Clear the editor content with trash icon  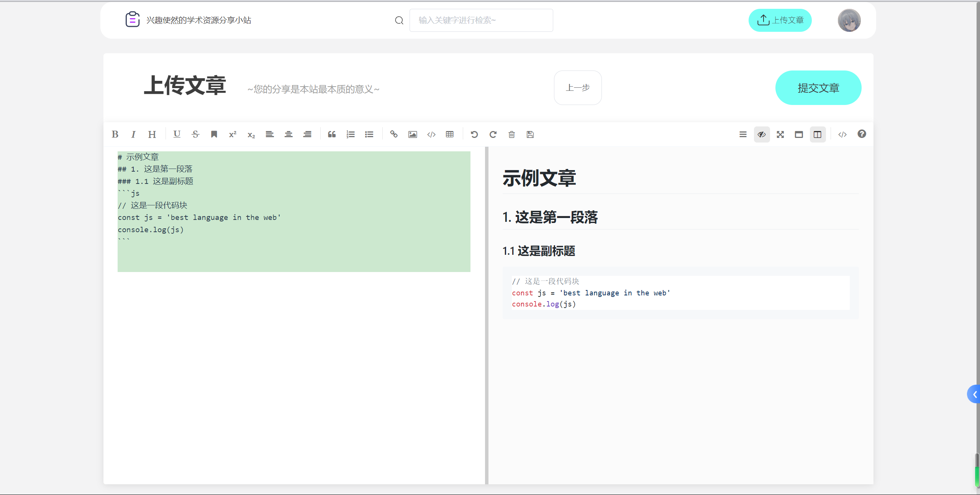tap(512, 134)
